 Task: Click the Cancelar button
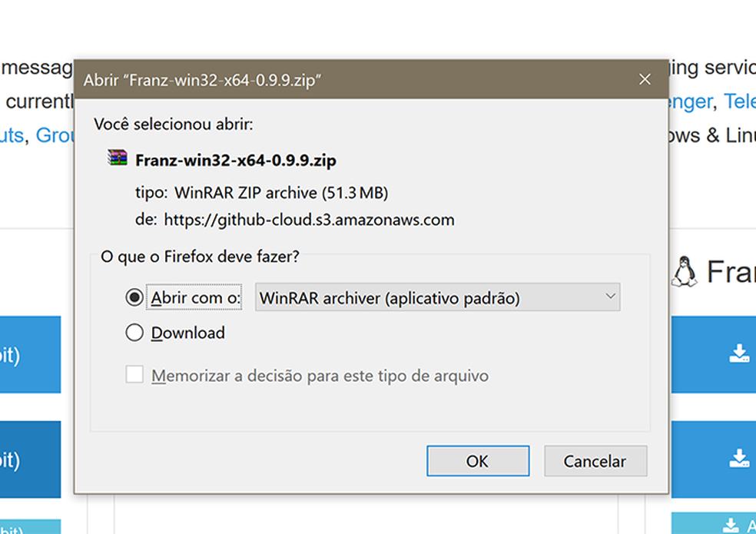(595, 461)
